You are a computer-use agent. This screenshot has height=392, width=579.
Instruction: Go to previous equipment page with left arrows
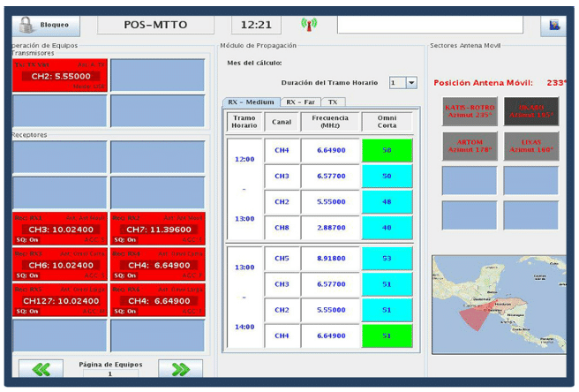pyautogui.click(x=41, y=369)
